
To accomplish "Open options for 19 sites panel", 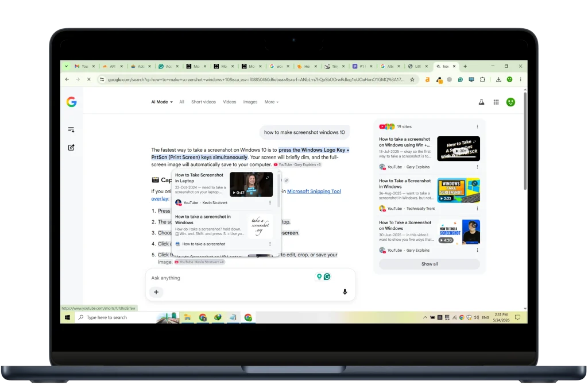I will [477, 127].
